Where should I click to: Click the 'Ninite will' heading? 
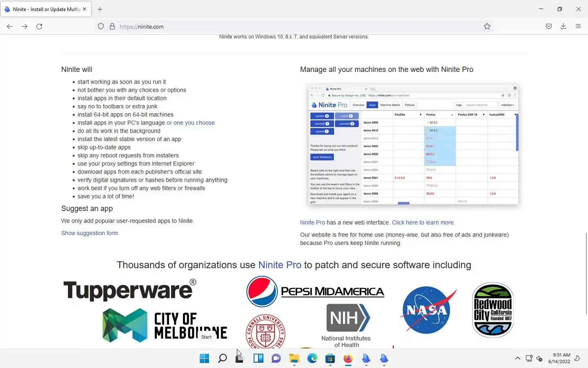77,70
